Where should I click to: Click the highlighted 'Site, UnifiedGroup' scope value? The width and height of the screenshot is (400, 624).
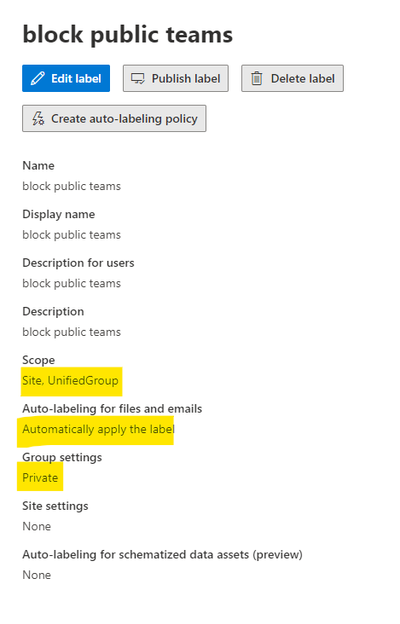(x=70, y=380)
